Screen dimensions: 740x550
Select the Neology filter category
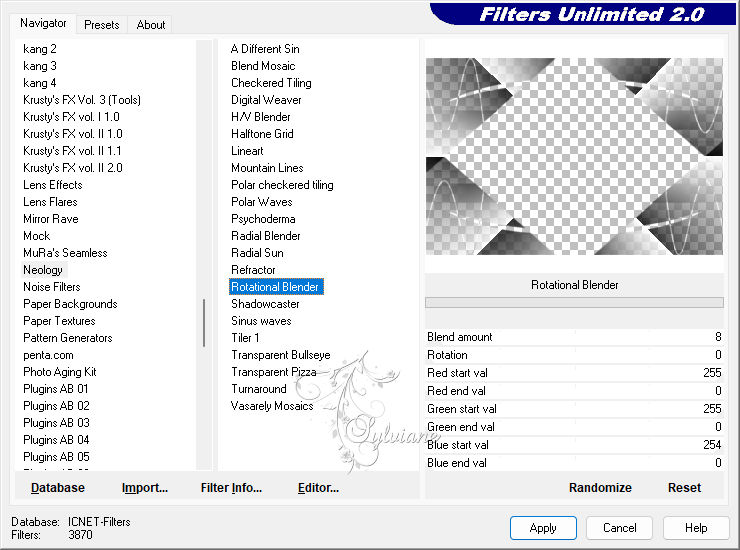(43, 270)
